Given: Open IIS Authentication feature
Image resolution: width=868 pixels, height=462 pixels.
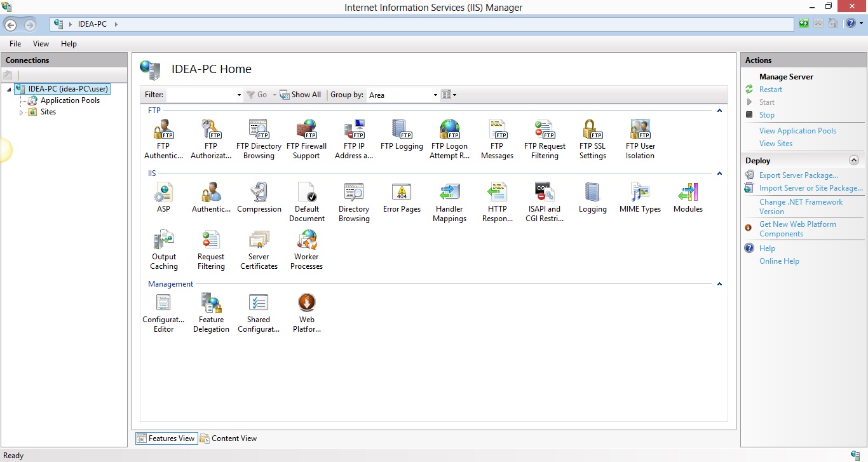Looking at the screenshot, I should coord(211,198).
